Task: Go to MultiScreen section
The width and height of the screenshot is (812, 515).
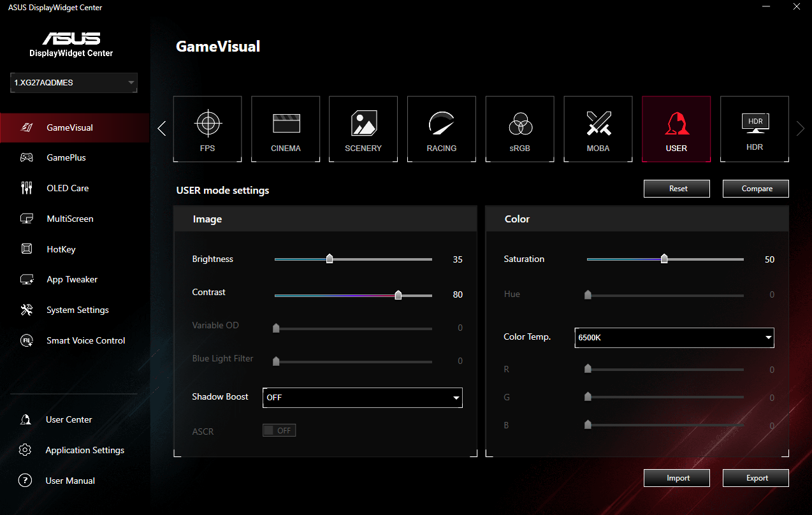Action: pos(70,219)
